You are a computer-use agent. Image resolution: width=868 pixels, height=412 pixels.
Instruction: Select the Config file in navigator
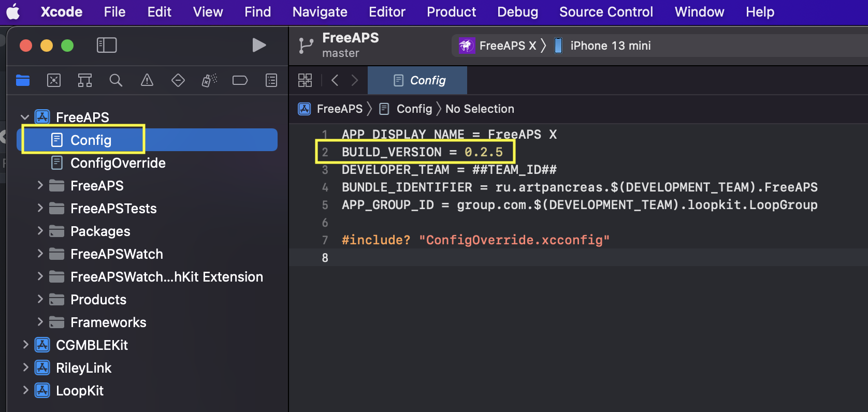(x=147, y=140)
